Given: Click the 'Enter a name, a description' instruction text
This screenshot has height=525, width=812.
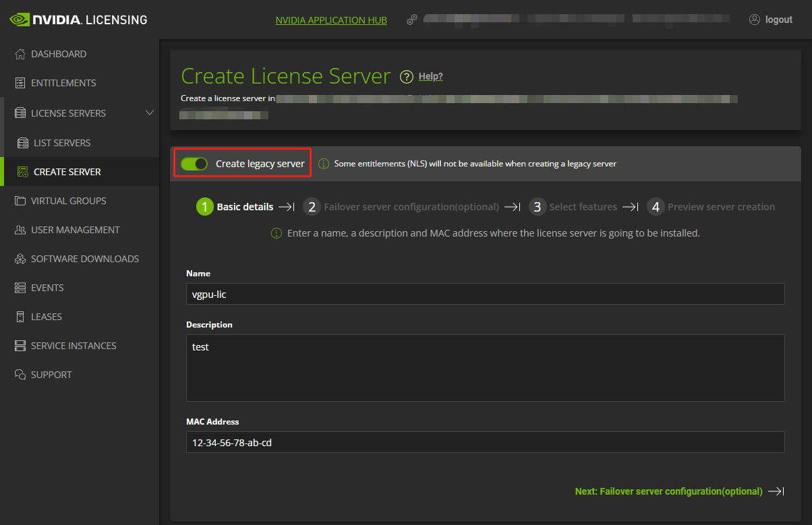Looking at the screenshot, I should click(x=494, y=233).
